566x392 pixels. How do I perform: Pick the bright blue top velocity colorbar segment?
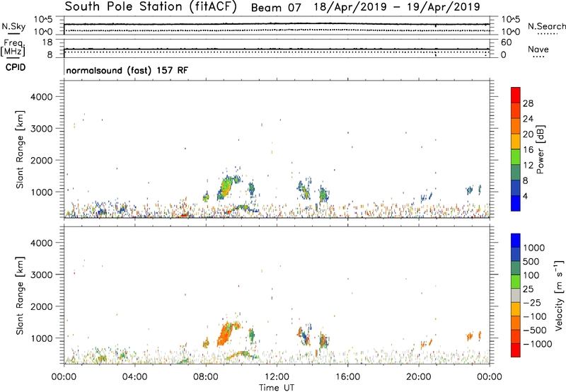tap(516, 241)
